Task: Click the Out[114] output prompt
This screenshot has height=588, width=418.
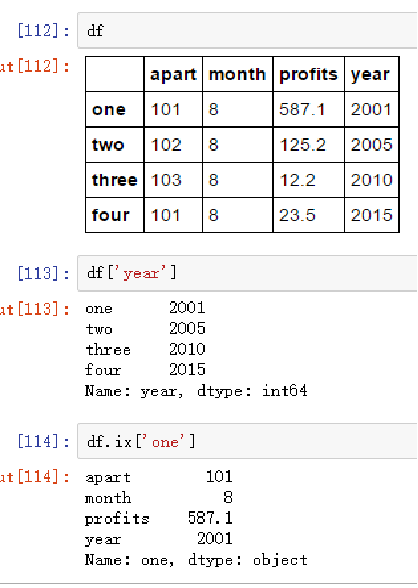Action: (35, 477)
